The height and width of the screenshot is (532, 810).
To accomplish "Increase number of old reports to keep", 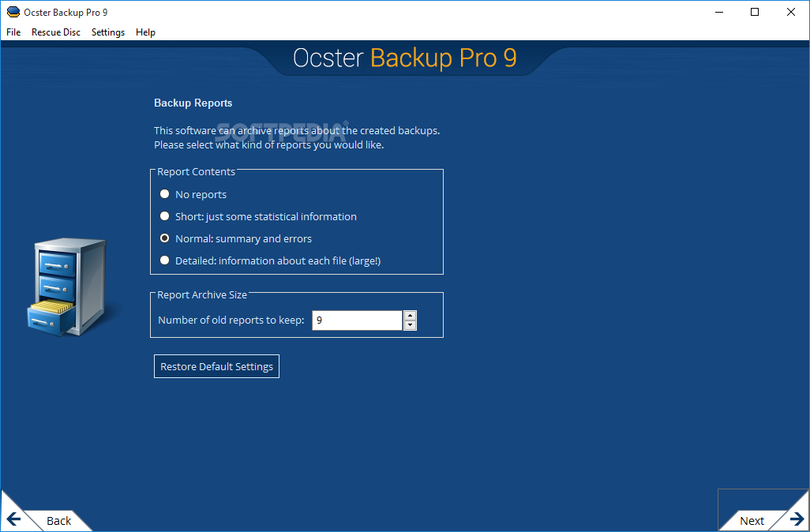I will click(x=411, y=316).
